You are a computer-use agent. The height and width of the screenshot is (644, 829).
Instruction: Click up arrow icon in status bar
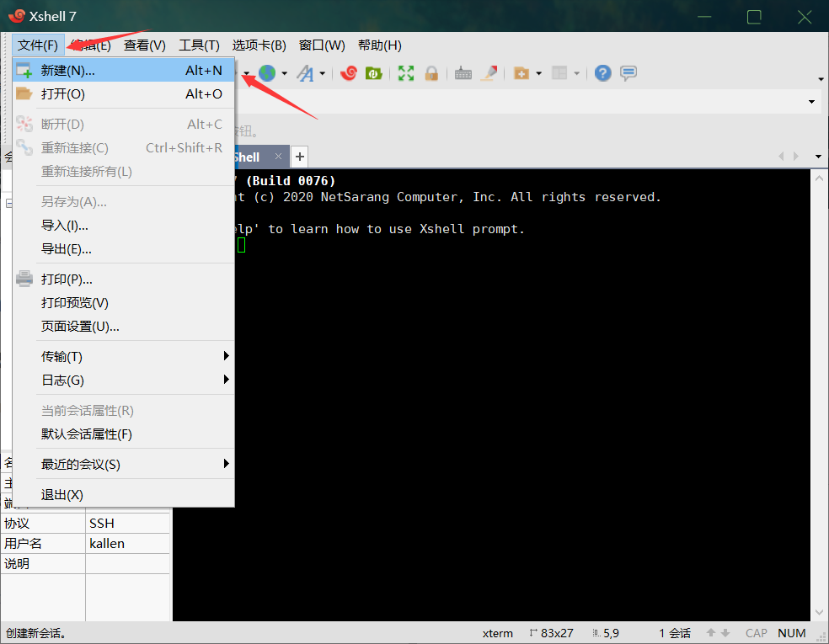pos(711,633)
